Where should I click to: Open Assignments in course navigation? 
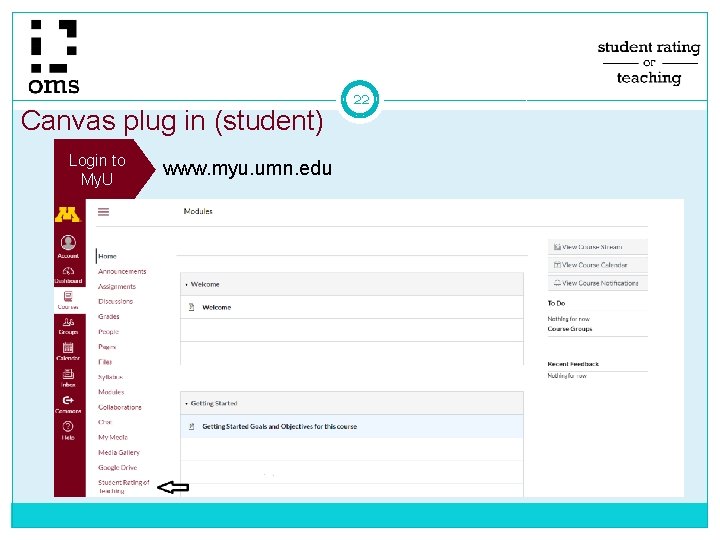pyautogui.click(x=117, y=287)
